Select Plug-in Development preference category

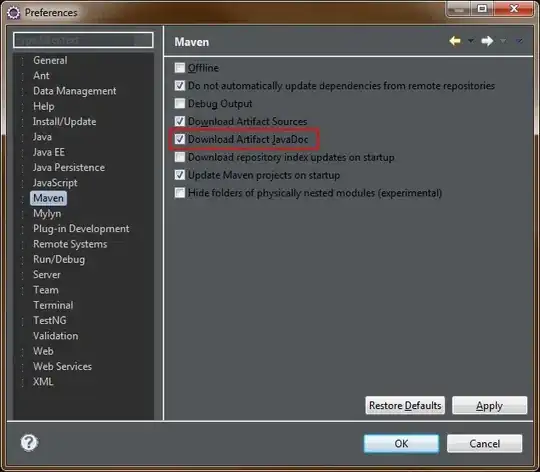point(81,229)
